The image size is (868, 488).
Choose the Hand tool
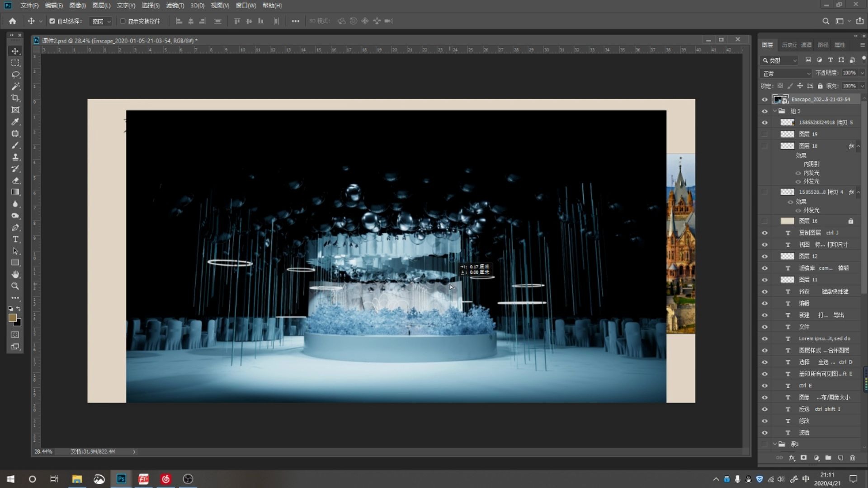tap(15, 274)
